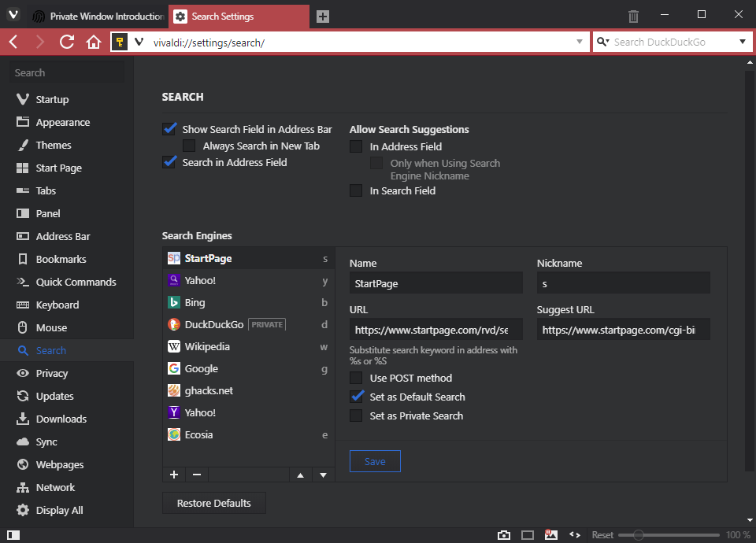
Task: Open Appearance settings section
Action: (66, 123)
